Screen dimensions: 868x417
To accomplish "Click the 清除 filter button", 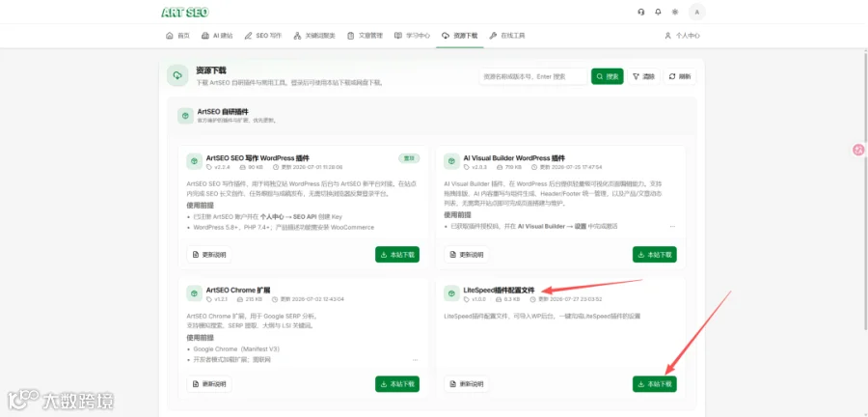I will [644, 76].
